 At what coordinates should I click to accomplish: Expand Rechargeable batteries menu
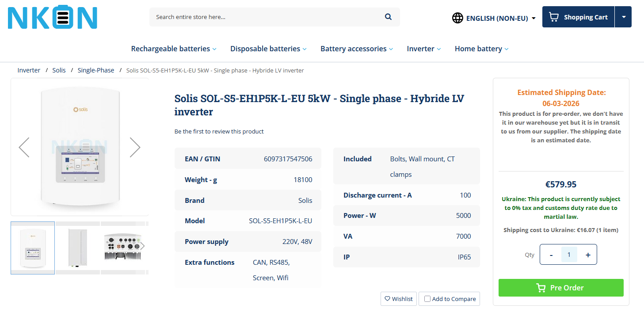173,49
